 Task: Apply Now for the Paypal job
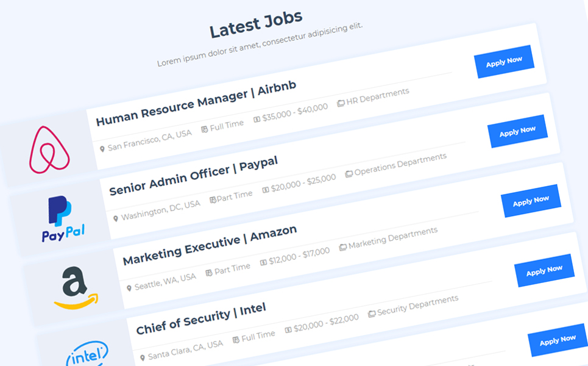click(x=517, y=131)
